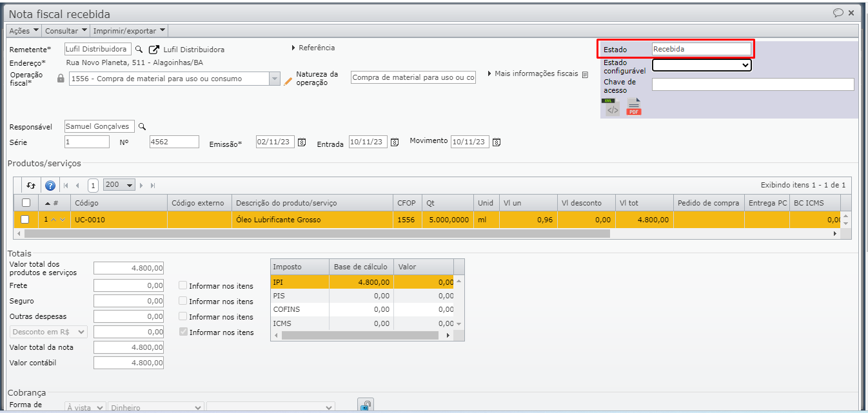This screenshot has height=413, width=868.
Task: Click the Chave de acesso input field
Action: coord(753,84)
